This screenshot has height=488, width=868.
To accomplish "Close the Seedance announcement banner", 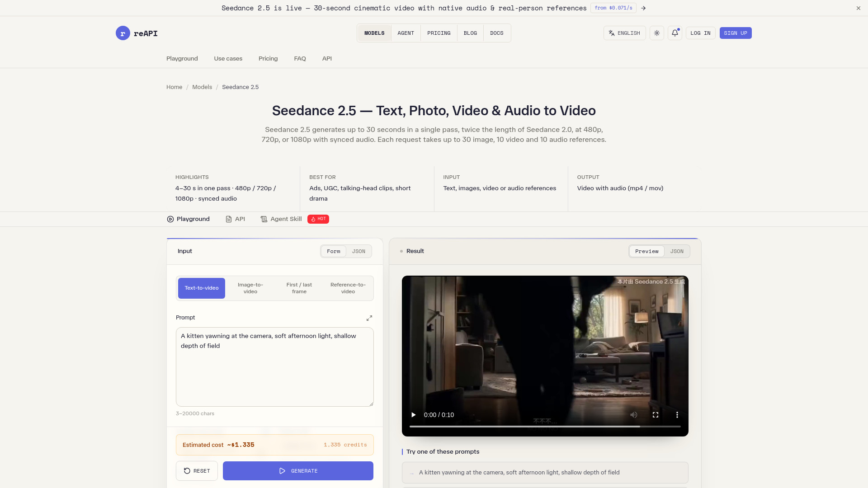I will point(858,8).
